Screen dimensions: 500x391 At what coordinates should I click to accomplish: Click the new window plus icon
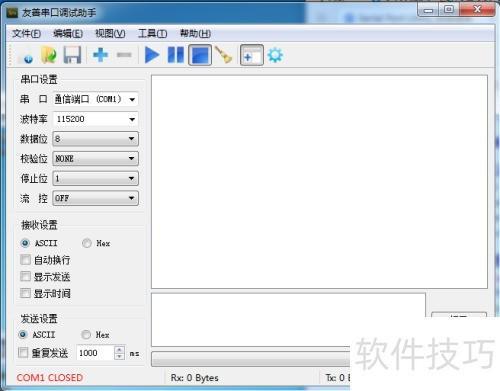[252, 55]
